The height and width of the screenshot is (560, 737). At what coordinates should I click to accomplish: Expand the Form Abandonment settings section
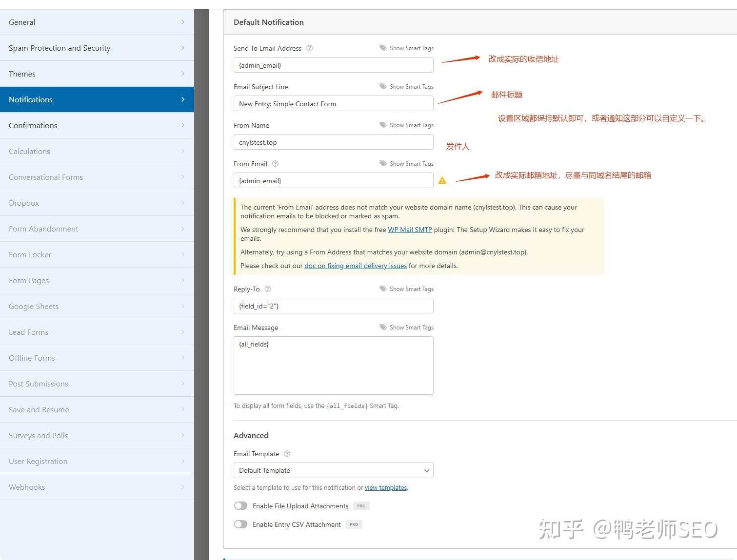click(97, 229)
